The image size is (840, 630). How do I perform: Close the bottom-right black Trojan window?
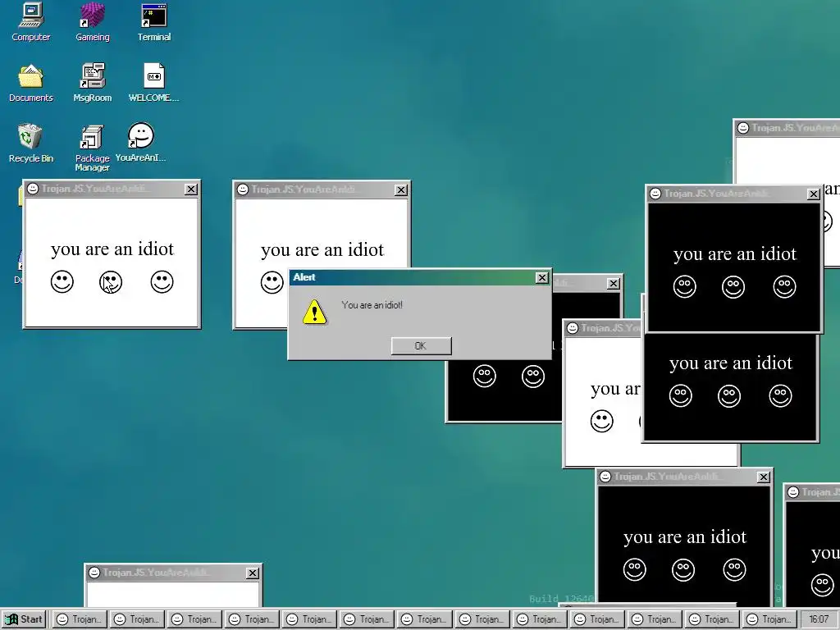point(764,477)
